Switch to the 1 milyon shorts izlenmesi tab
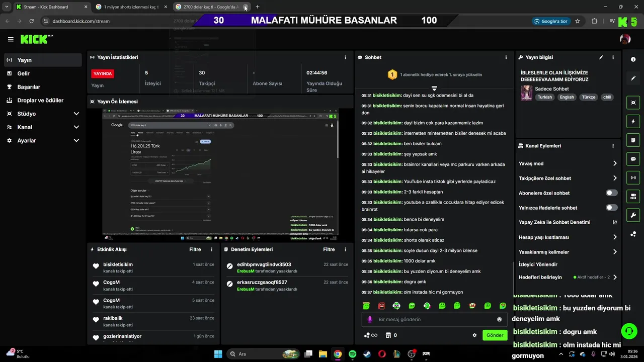Screen dimensions: 644x362 [132, 7]
